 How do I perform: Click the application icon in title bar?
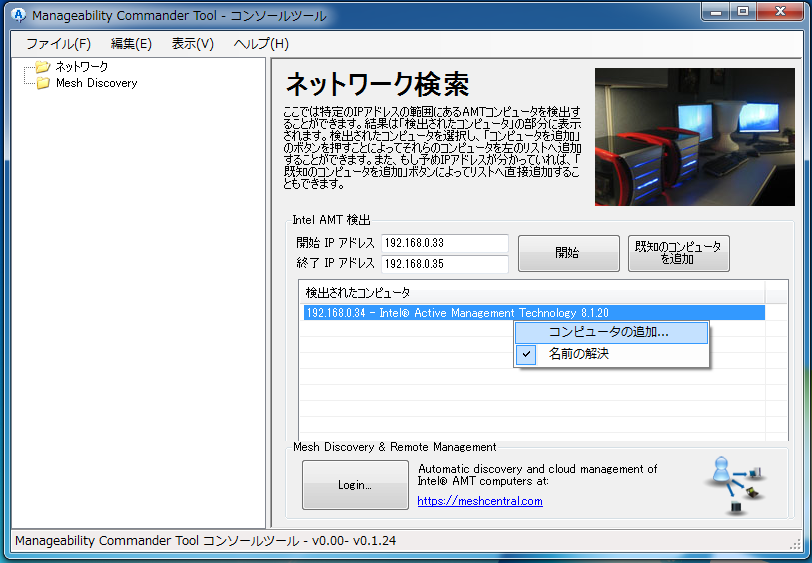pyautogui.click(x=18, y=15)
